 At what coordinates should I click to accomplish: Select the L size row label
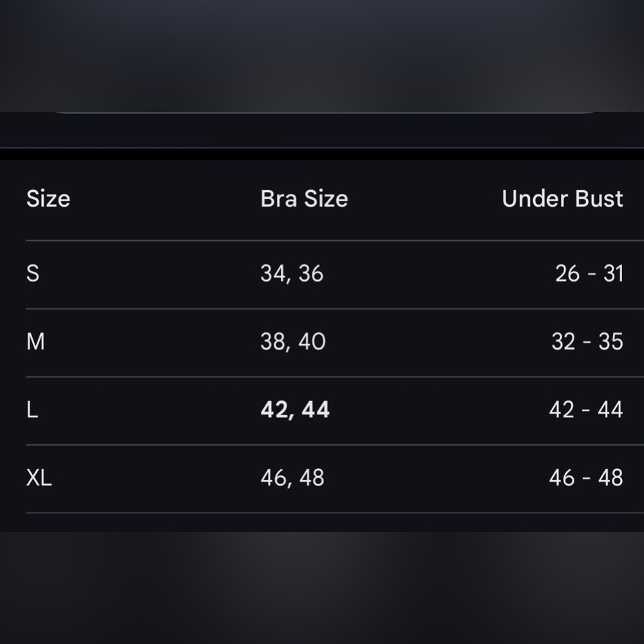coord(32,410)
